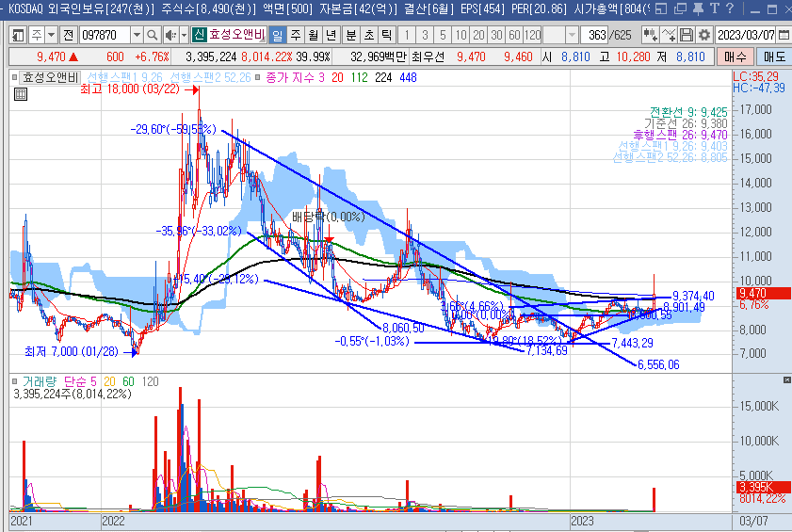792x532 pixels.
Task: Click the black 224 moving average legend
Action: pyautogui.click(x=384, y=78)
